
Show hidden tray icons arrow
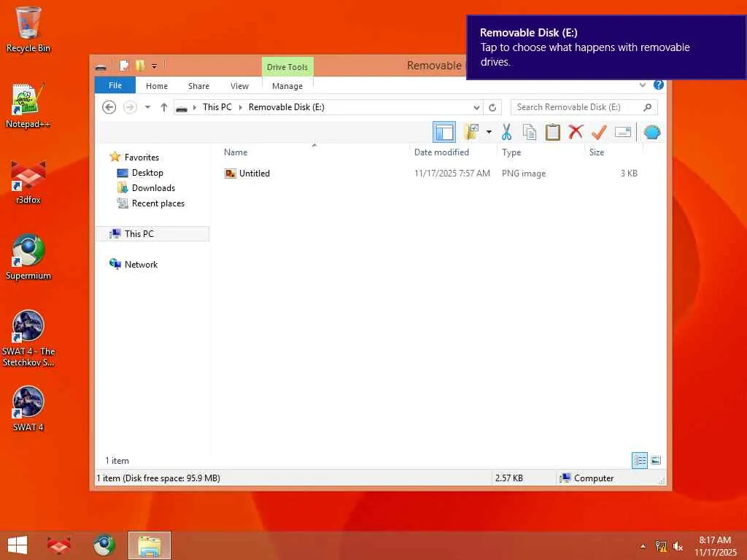[643, 545]
